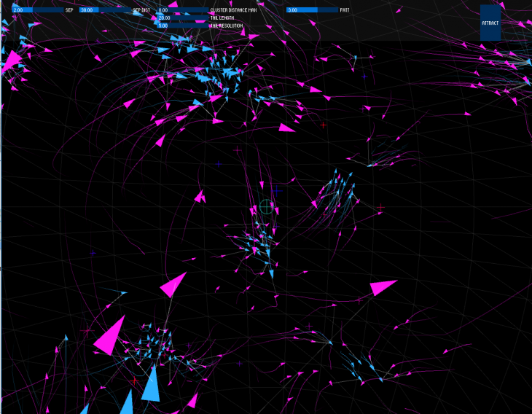Click the orange plus marker in upper middle
532x414 pixels.
click(x=324, y=125)
